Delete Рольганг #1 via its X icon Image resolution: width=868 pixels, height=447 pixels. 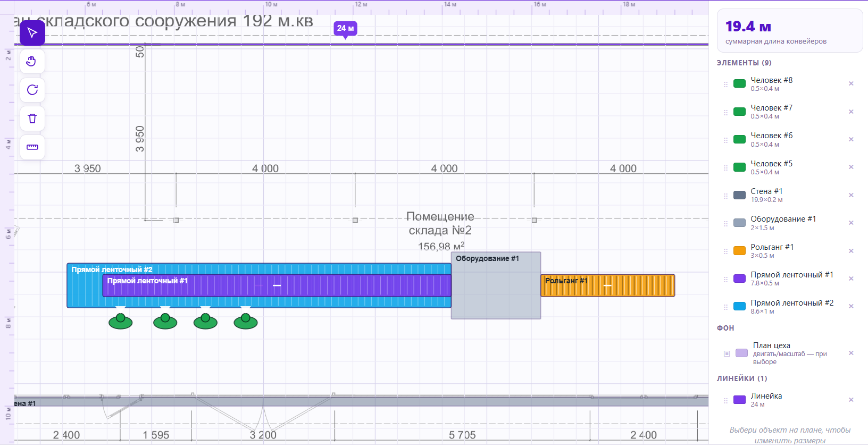point(851,251)
